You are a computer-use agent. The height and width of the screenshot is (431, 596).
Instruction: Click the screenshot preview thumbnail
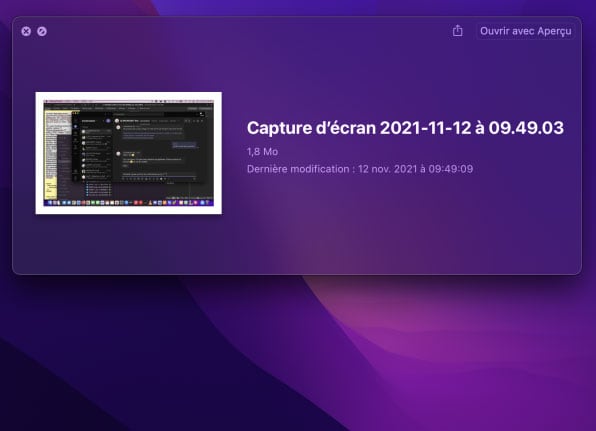pos(128,153)
